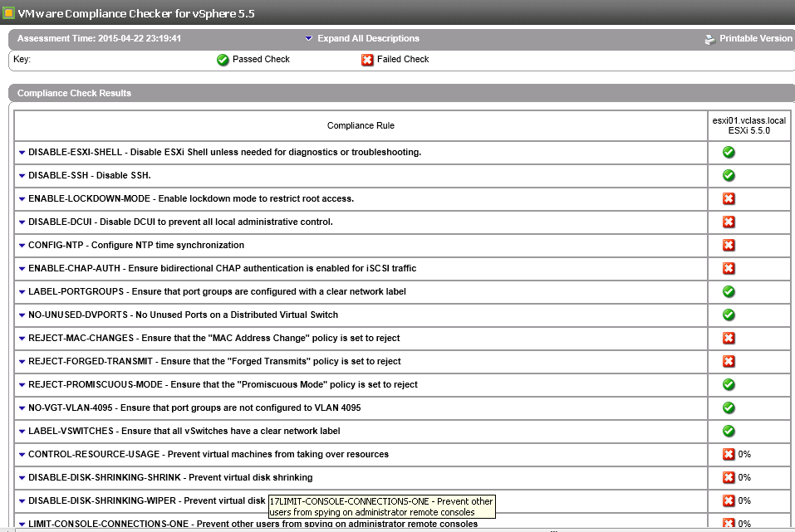The height and width of the screenshot is (532, 795).
Task: Select the DISABLE-DCUI rule text
Action: 180,222
